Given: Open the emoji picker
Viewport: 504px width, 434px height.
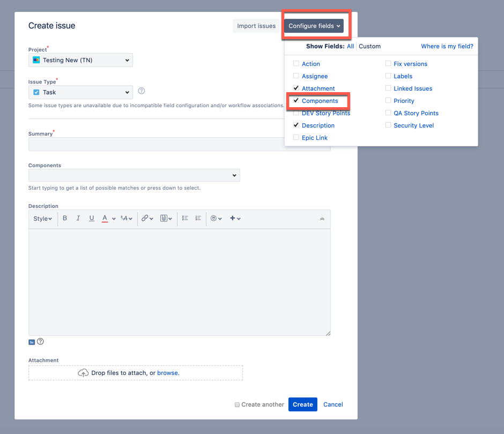Looking at the screenshot, I should pos(216,219).
